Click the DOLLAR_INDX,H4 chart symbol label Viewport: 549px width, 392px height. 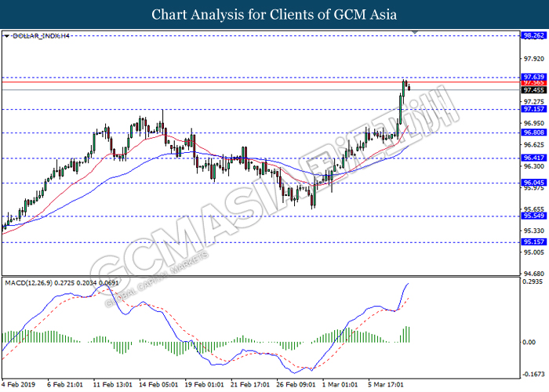[41, 36]
